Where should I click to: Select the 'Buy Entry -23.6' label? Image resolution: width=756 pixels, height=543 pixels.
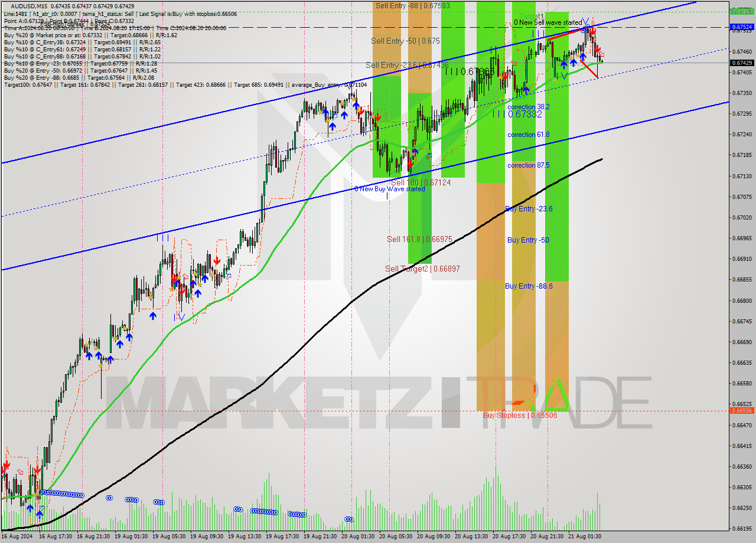[529, 209]
